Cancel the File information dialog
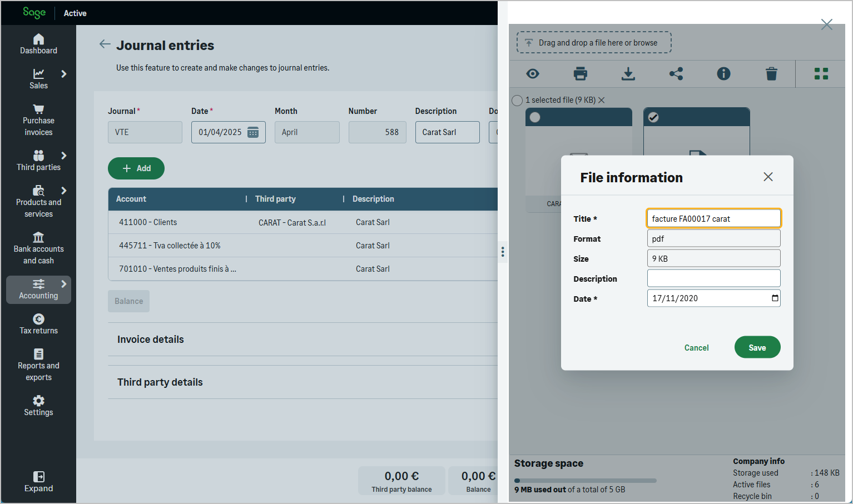This screenshot has height=504, width=853. point(696,348)
